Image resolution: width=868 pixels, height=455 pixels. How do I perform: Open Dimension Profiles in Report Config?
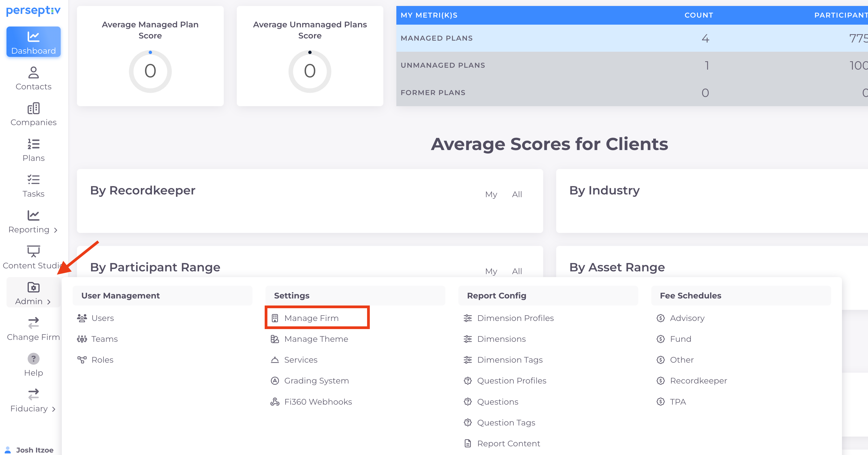click(x=515, y=318)
